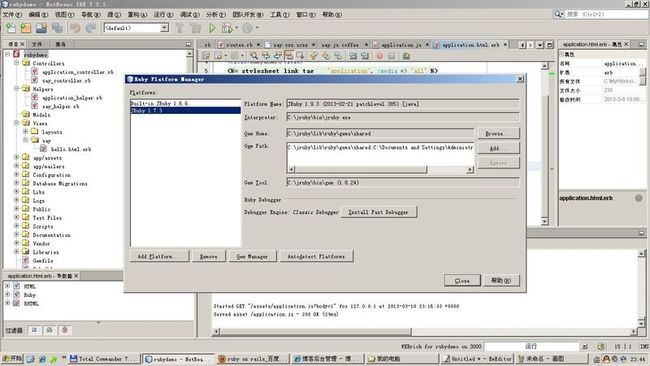Click the third red navigator filter icon

coord(65,330)
